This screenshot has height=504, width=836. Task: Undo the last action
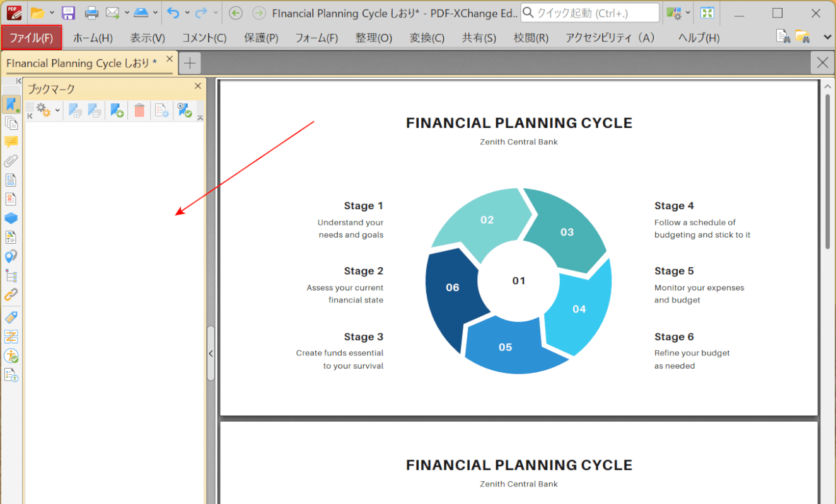point(173,13)
